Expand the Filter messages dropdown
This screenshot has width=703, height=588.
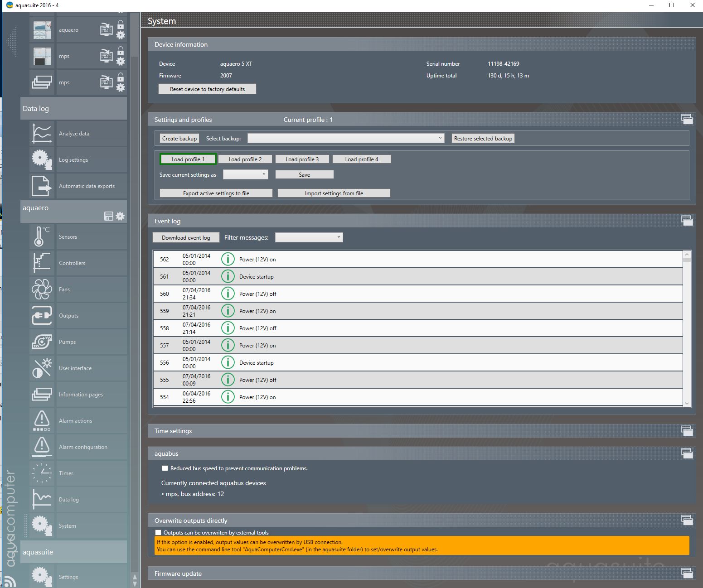tap(309, 237)
